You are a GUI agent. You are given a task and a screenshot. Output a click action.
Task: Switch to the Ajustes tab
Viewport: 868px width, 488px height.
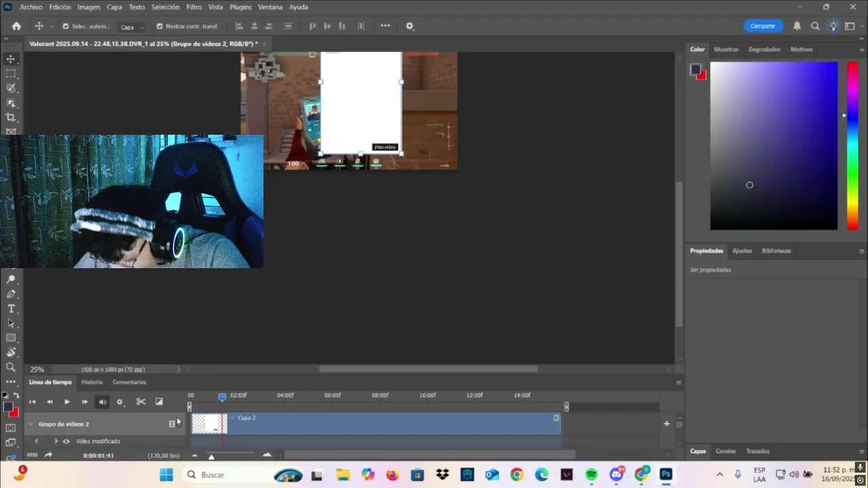click(742, 251)
